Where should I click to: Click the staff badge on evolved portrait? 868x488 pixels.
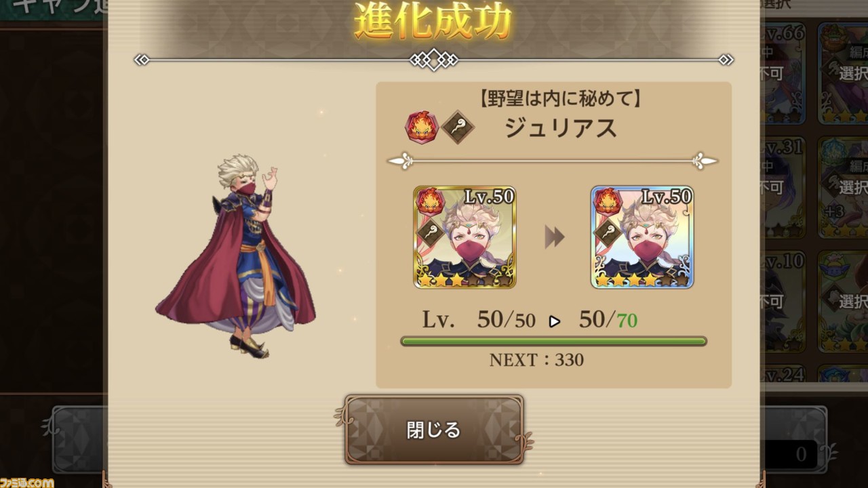(x=608, y=232)
